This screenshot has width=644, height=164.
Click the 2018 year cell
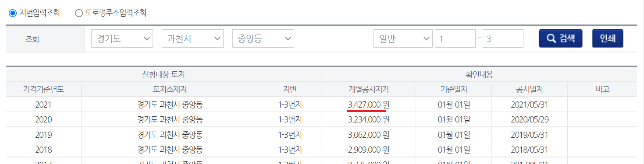(x=43, y=150)
